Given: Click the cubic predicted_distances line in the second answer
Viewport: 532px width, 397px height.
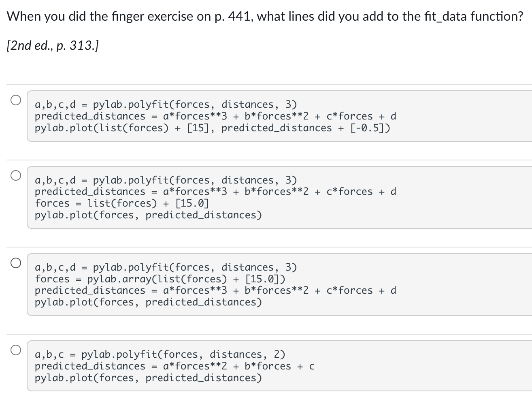Looking at the screenshot, I should click(215, 191).
